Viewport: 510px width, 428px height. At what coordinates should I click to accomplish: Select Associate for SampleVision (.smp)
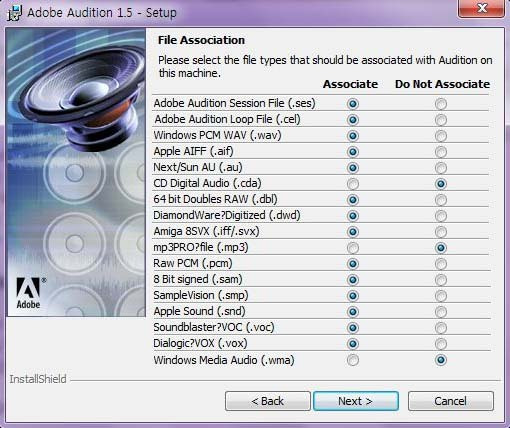tap(353, 296)
